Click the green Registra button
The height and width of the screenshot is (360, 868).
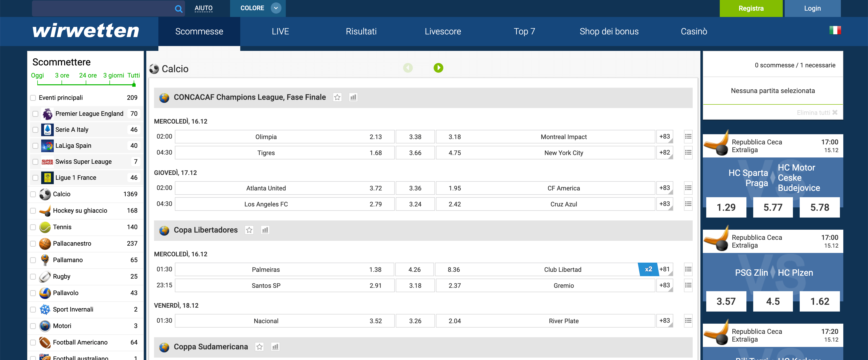click(751, 8)
